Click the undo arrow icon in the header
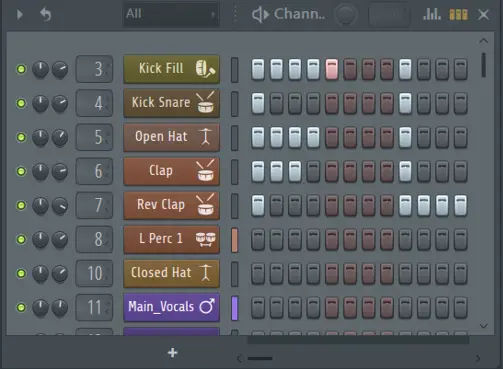 coord(45,14)
